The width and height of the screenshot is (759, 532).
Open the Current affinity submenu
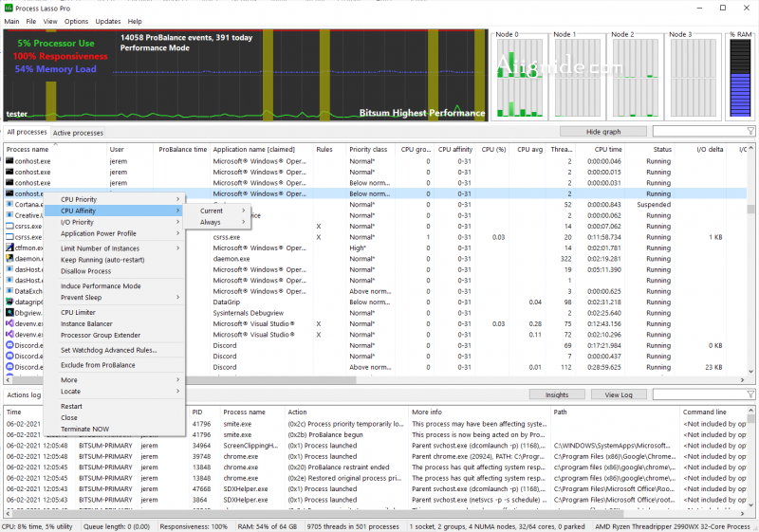point(217,211)
